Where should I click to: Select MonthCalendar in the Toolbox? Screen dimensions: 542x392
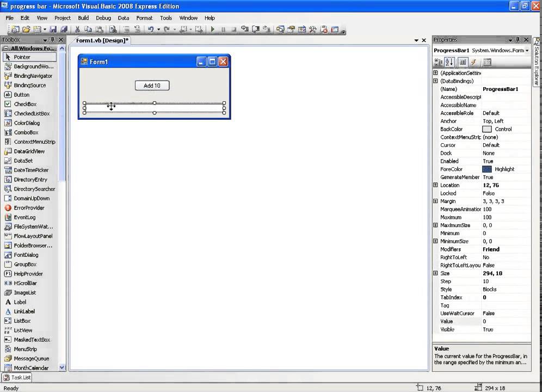[30, 368]
